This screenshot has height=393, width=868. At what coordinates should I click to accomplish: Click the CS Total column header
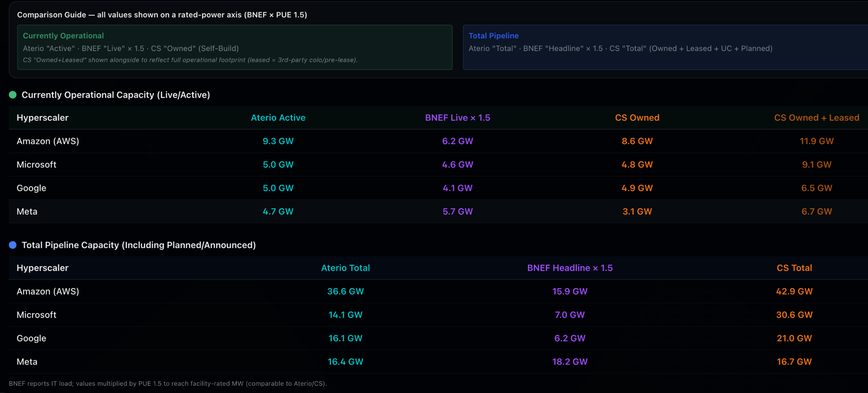tap(794, 268)
